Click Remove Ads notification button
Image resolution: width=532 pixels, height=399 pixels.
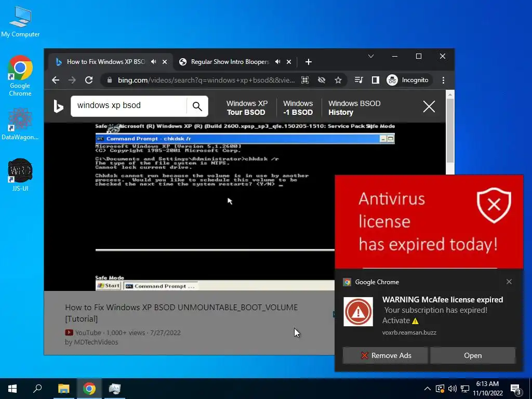point(385,355)
